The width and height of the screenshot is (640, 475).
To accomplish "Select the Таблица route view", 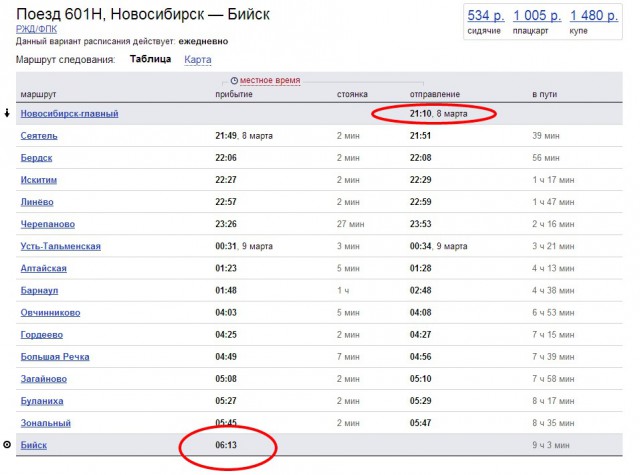I will pos(151,60).
